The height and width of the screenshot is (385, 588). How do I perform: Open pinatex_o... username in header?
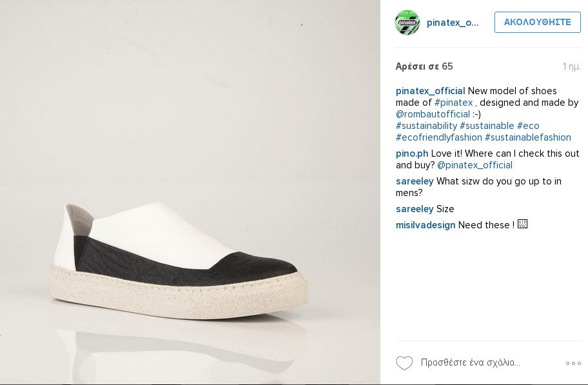pos(453,23)
